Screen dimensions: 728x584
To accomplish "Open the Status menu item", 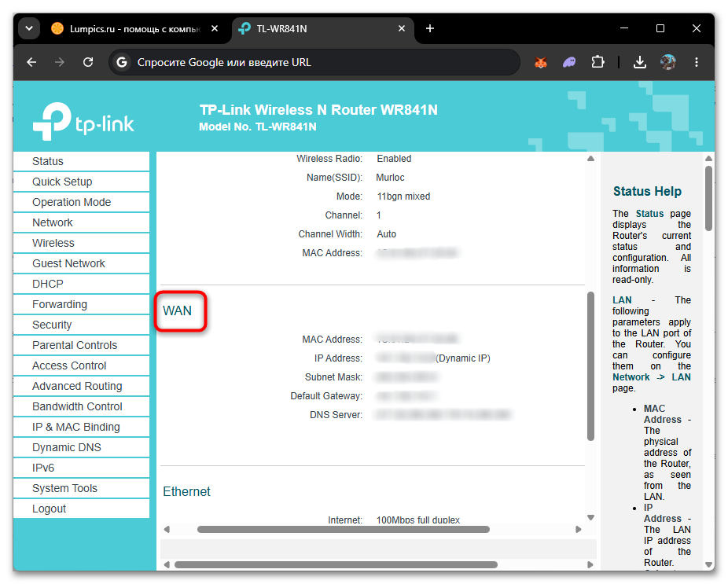I will tap(81, 161).
